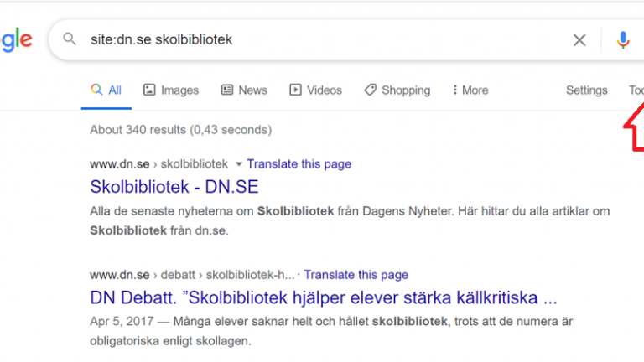Start voice search with the microphone icon
The height and width of the screenshot is (362, 644).
(623, 40)
